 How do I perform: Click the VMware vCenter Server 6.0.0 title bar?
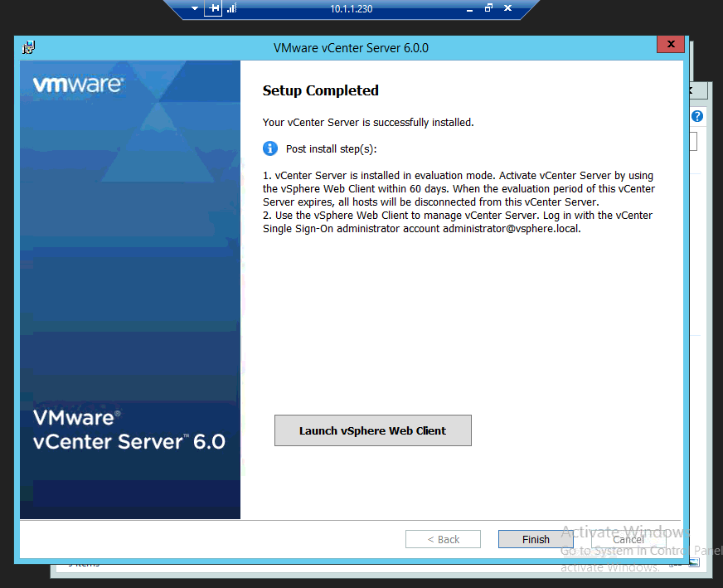tap(351, 48)
